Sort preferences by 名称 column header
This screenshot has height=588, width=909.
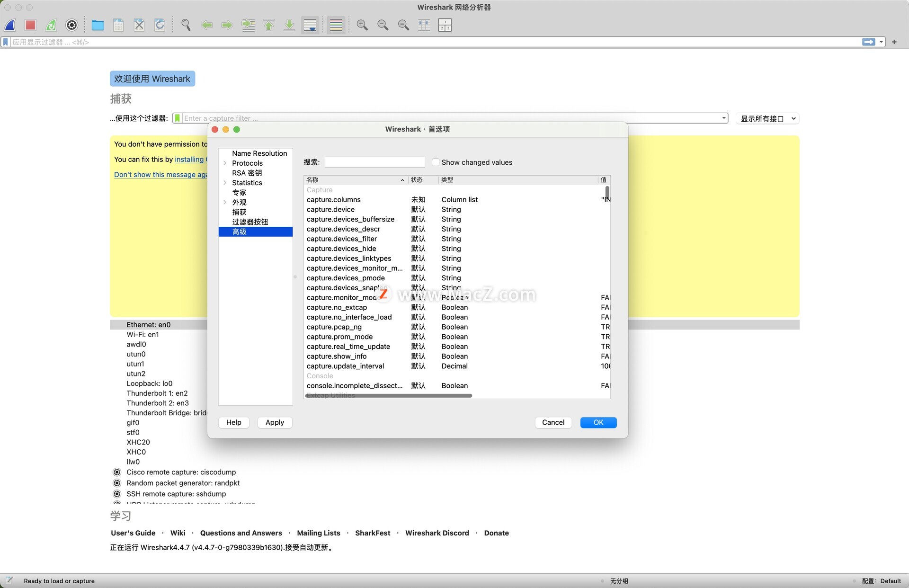(x=356, y=180)
